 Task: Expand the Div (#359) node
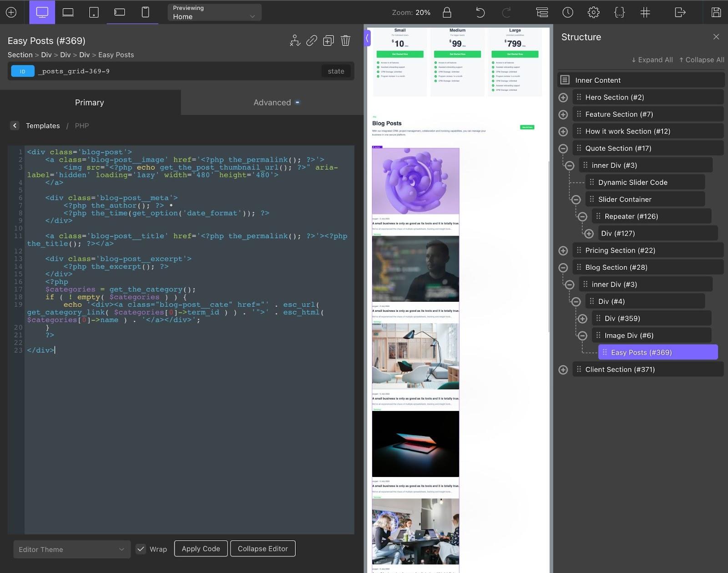[582, 319]
